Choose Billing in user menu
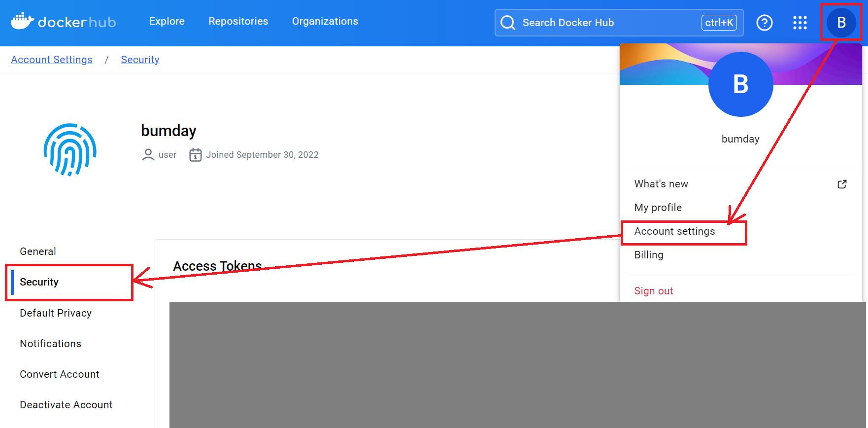868x428 pixels. [x=649, y=255]
